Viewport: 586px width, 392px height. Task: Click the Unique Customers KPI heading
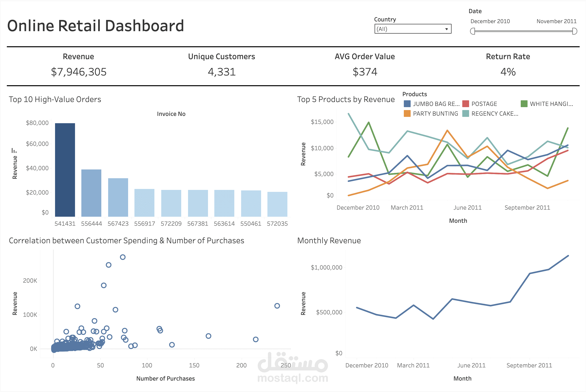pos(222,56)
